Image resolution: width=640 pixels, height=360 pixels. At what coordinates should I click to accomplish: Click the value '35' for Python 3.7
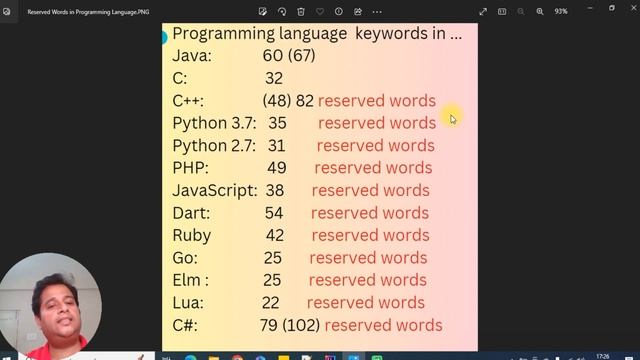tap(277, 123)
